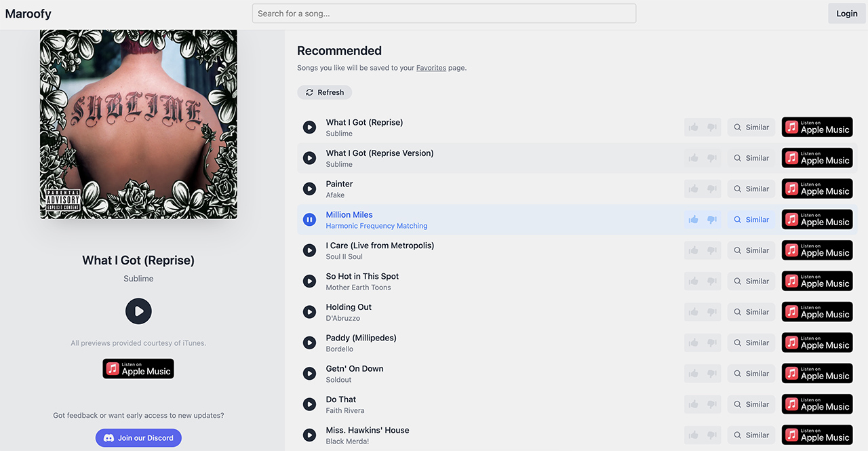The height and width of the screenshot is (451, 868).
Task: Dislike the Painter track
Action: click(x=711, y=189)
